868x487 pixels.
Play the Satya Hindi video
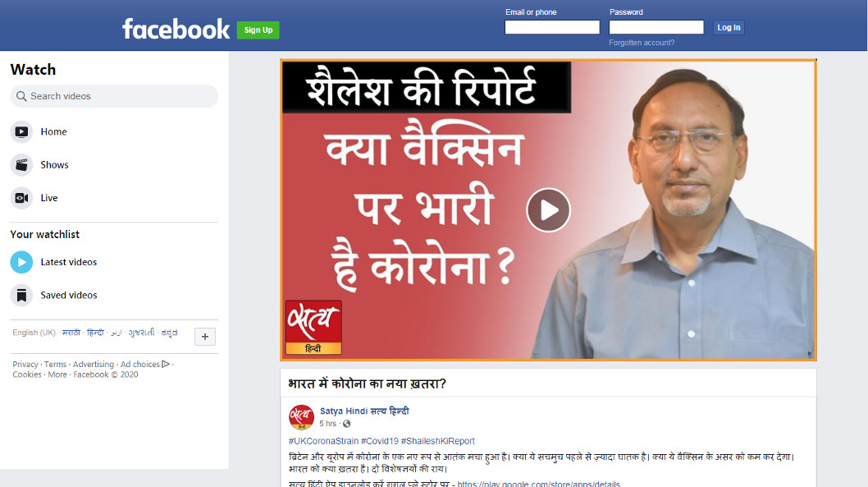click(548, 210)
